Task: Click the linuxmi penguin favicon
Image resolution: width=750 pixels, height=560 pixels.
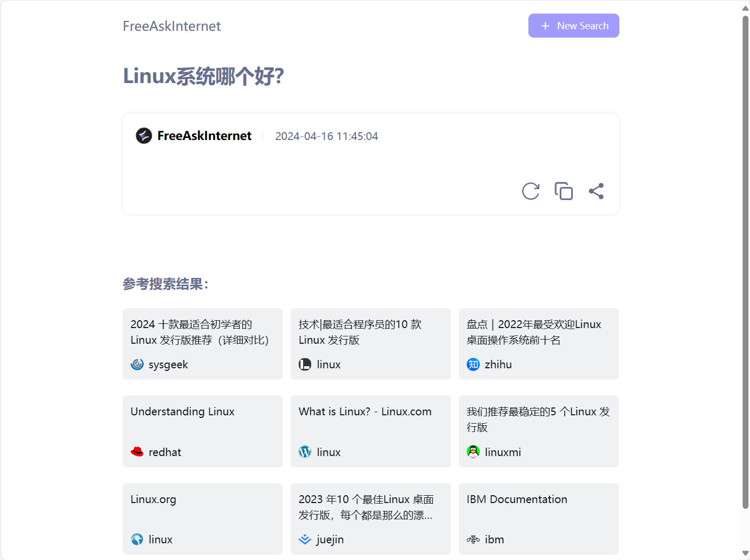Action: pos(473,452)
